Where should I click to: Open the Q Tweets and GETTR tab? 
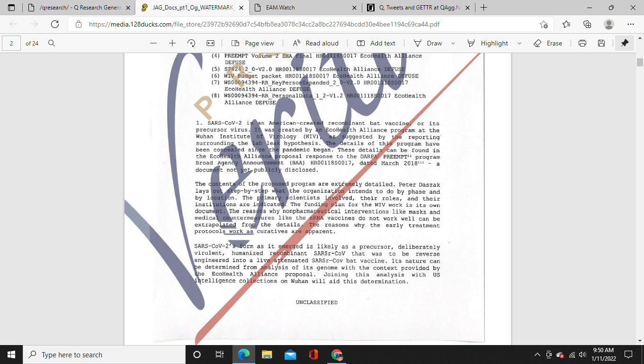point(419,8)
